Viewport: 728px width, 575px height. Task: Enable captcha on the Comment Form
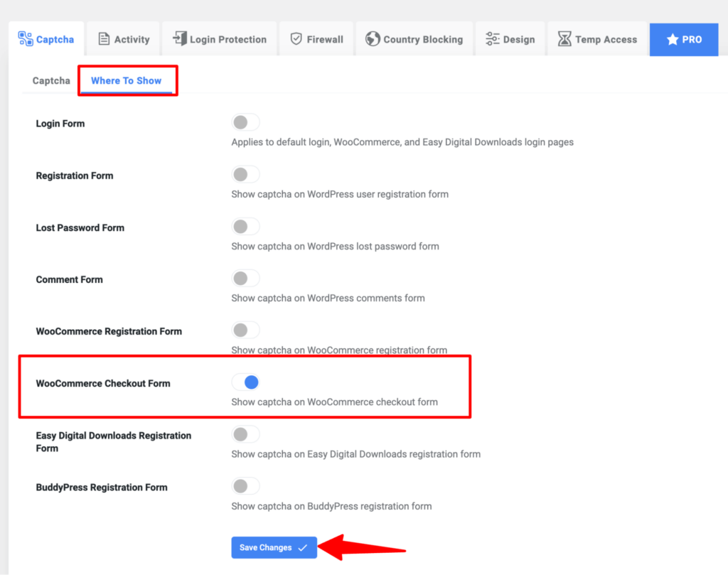click(245, 278)
